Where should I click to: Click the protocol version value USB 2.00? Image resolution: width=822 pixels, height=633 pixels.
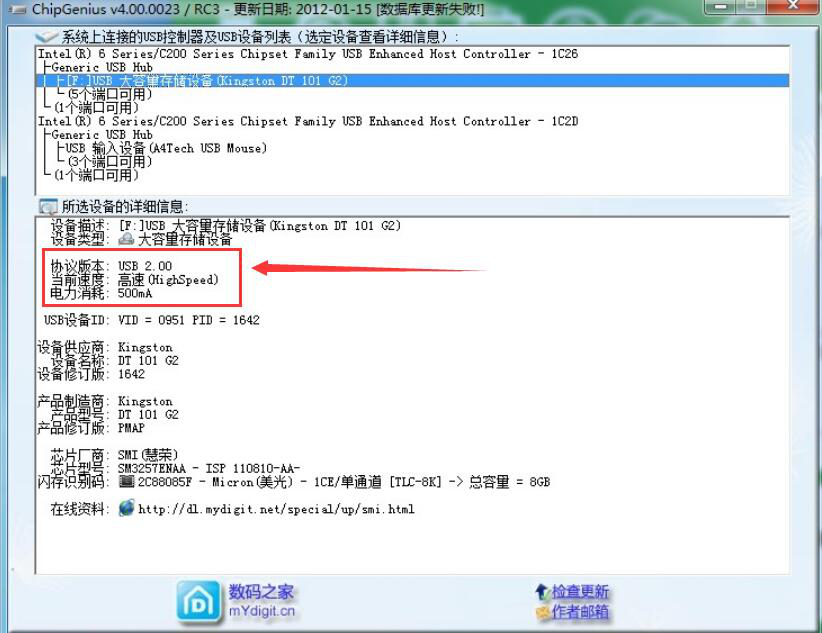(145, 266)
